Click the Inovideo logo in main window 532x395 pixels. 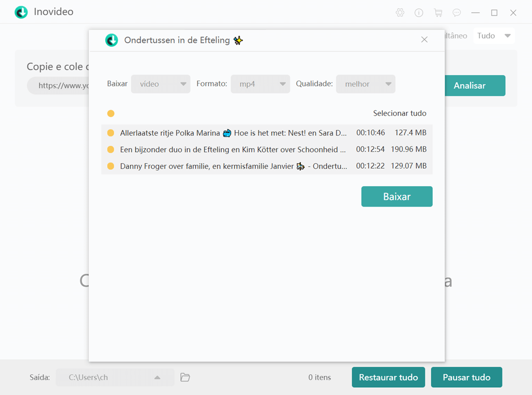pos(21,12)
